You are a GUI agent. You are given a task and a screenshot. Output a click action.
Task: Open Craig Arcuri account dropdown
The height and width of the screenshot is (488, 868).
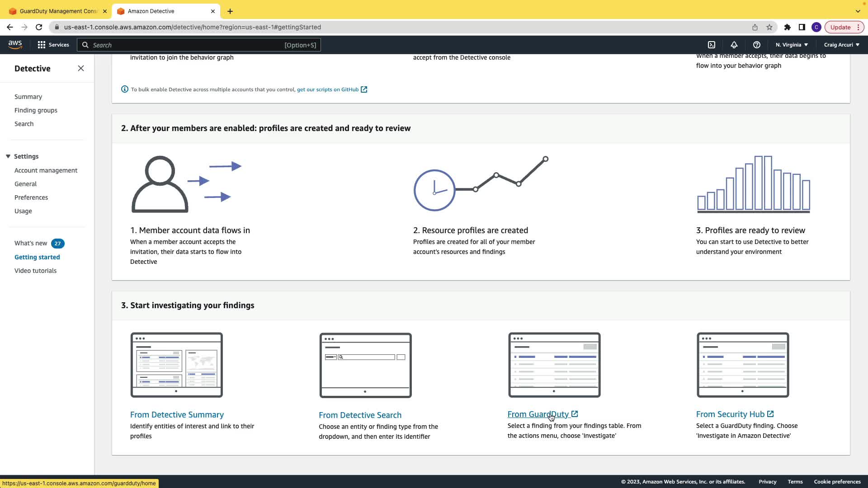tap(841, 45)
